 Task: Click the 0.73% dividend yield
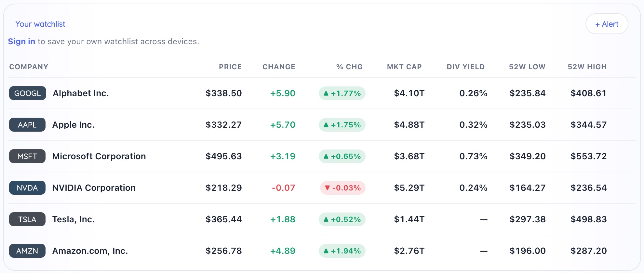click(x=473, y=156)
